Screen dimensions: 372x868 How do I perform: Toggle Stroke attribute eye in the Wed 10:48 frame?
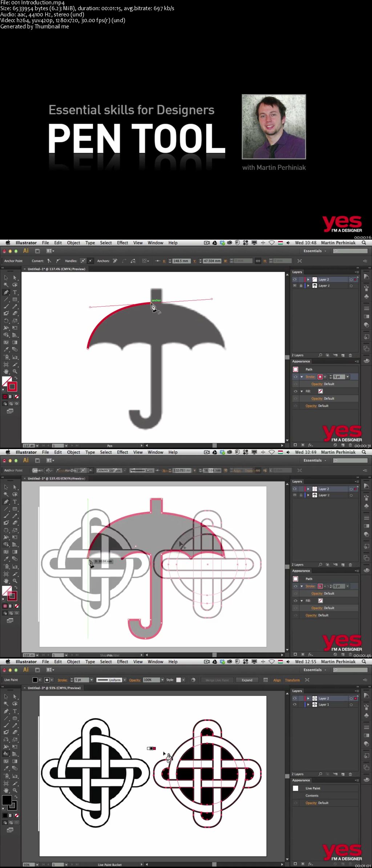pos(295,377)
